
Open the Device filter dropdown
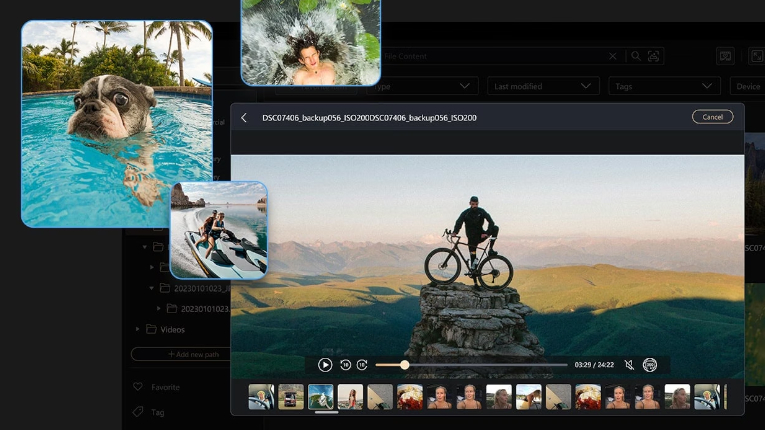[x=749, y=87]
